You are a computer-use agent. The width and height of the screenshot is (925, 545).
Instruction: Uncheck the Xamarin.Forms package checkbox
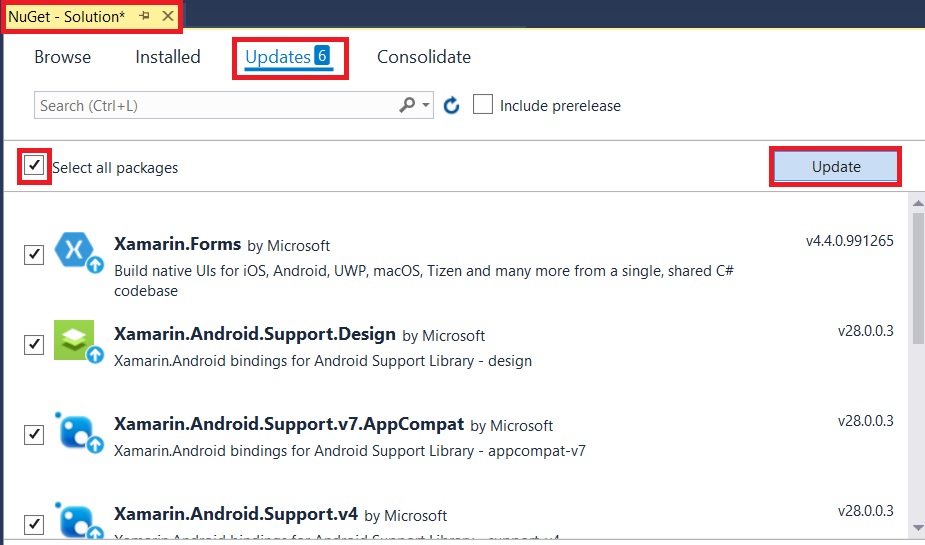tap(34, 255)
